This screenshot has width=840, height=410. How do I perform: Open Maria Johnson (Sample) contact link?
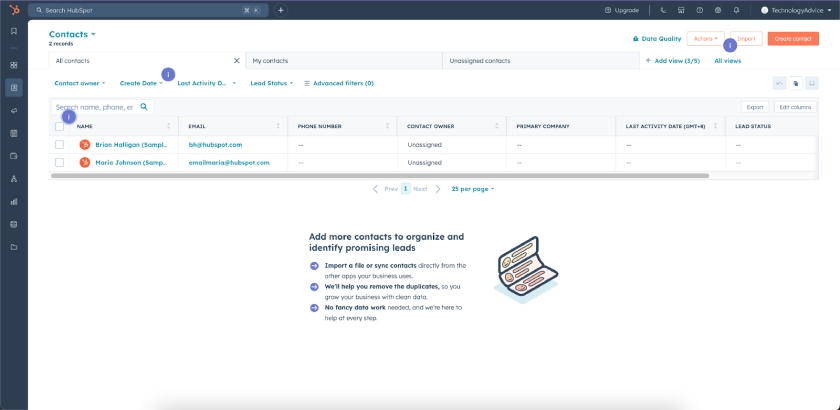click(131, 162)
